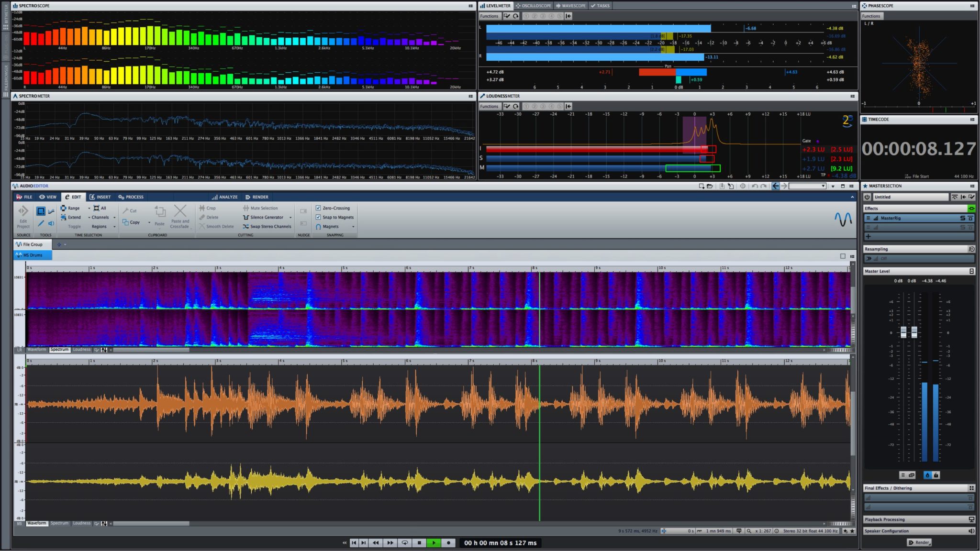Open the Regions selector dropdown
980x551 pixels.
pos(107,226)
